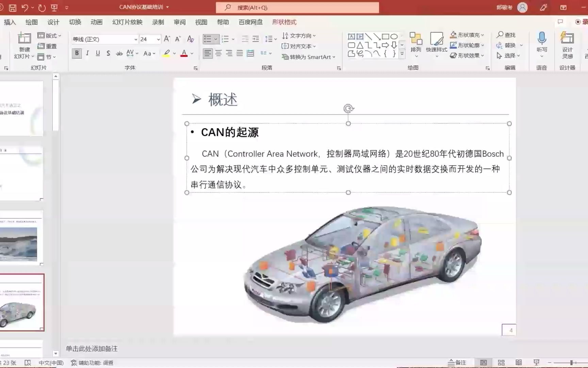Open the font size dropdown
The width and height of the screenshot is (588, 368).
159,39
